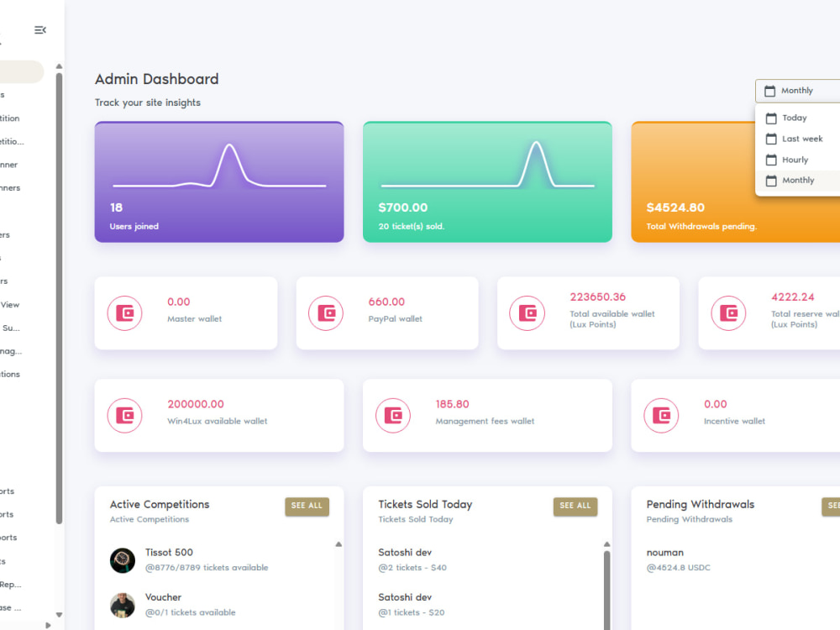Click the Win4Lux available wallet icon
The image size is (840, 630).
point(125,415)
